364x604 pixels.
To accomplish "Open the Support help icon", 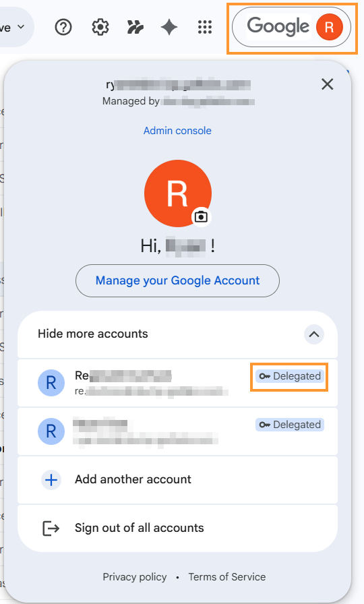I will [63, 28].
